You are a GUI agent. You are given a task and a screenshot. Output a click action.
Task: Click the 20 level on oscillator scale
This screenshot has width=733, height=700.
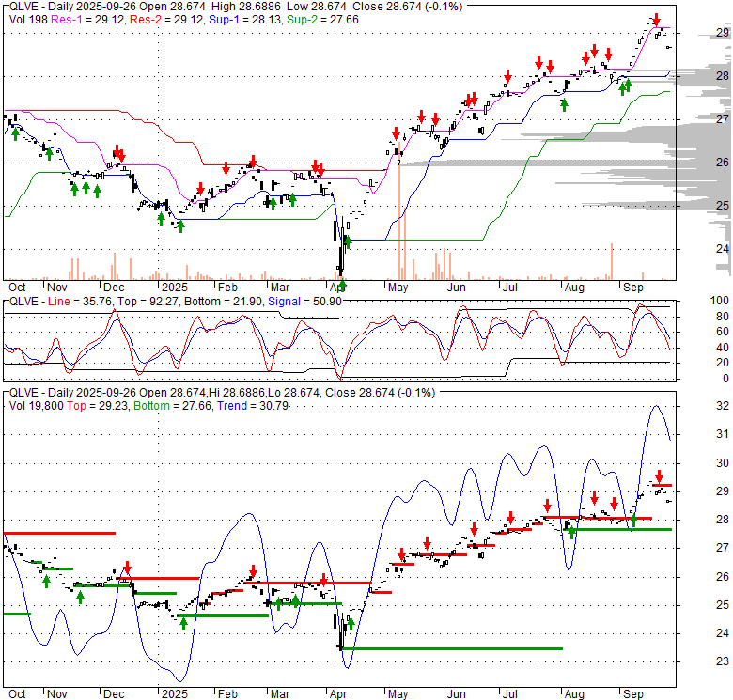point(723,362)
